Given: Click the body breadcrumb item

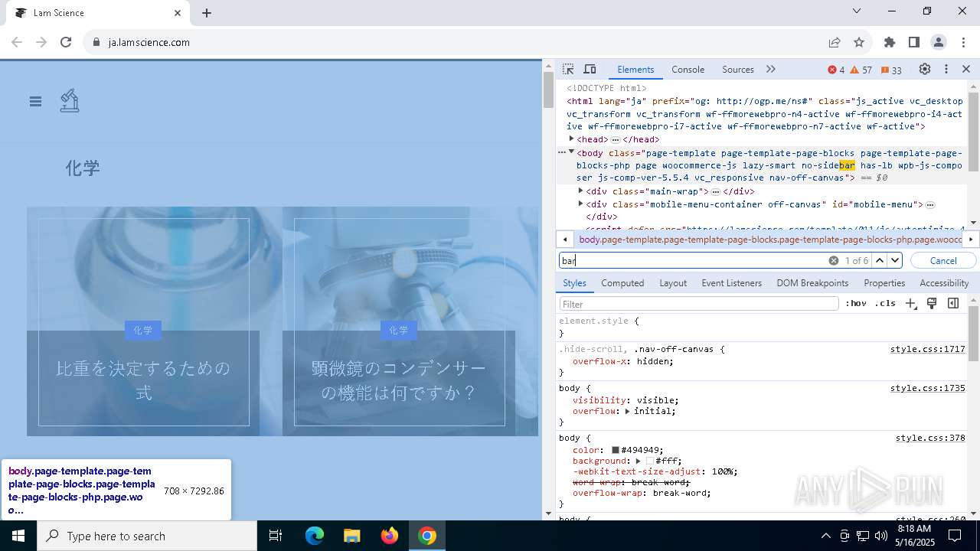Looking at the screenshot, I should (x=769, y=240).
